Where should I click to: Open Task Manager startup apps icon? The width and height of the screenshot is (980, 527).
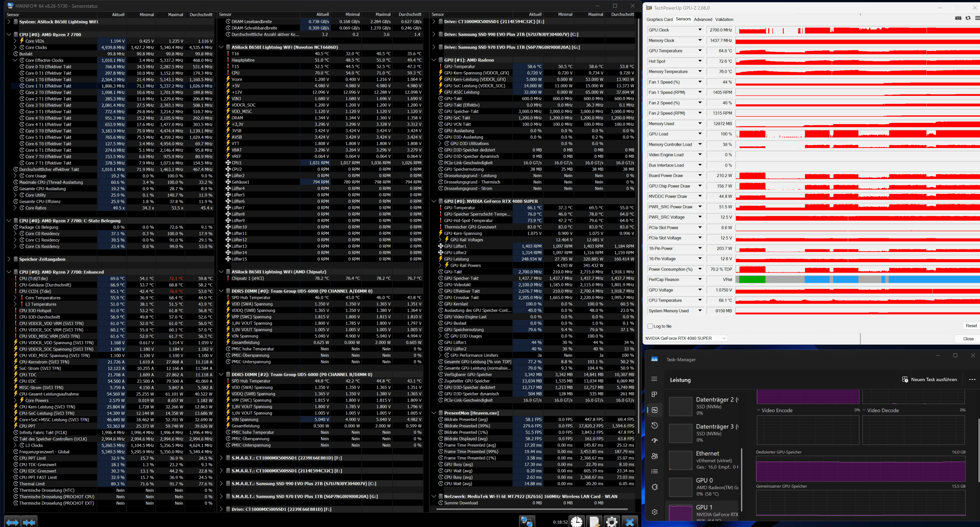tap(654, 441)
